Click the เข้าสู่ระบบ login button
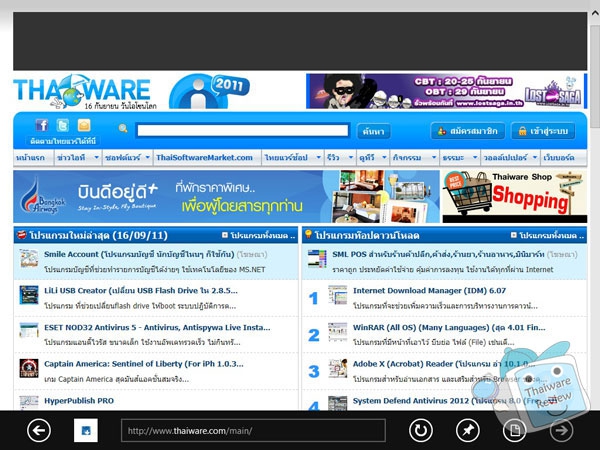 543,131
